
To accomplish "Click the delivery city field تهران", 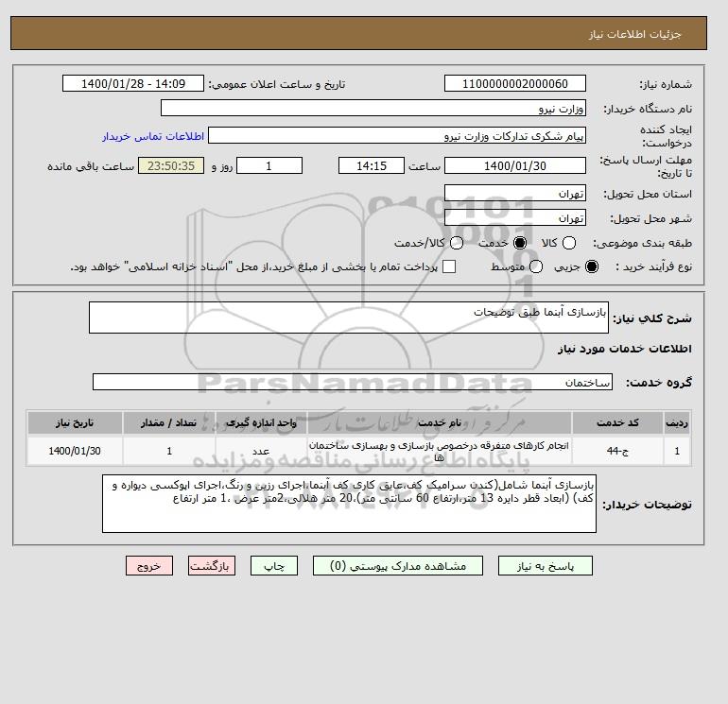I will [515, 217].
